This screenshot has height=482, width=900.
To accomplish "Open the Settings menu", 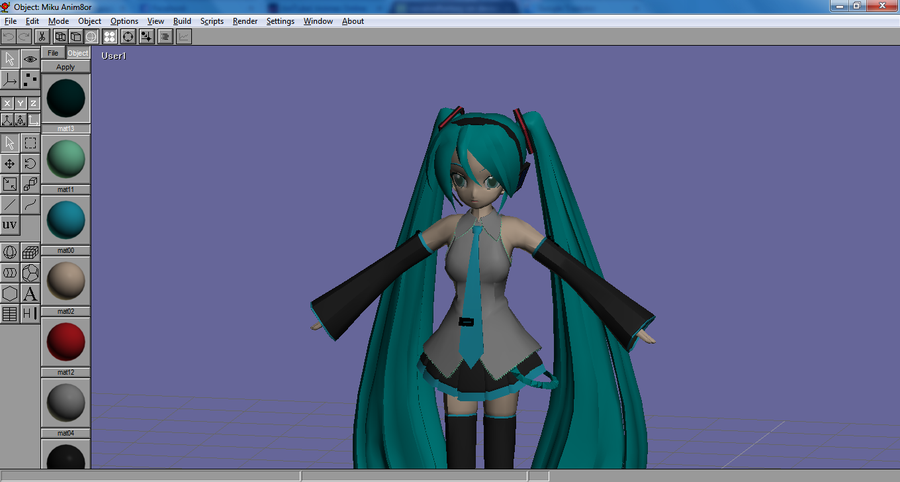I will [x=280, y=21].
